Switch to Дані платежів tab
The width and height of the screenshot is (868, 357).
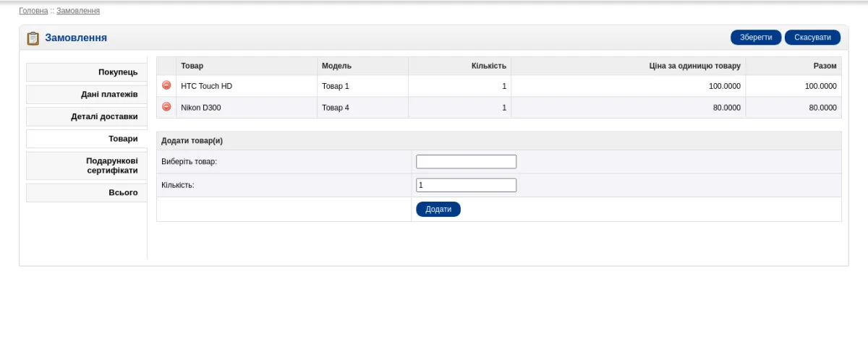87,94
